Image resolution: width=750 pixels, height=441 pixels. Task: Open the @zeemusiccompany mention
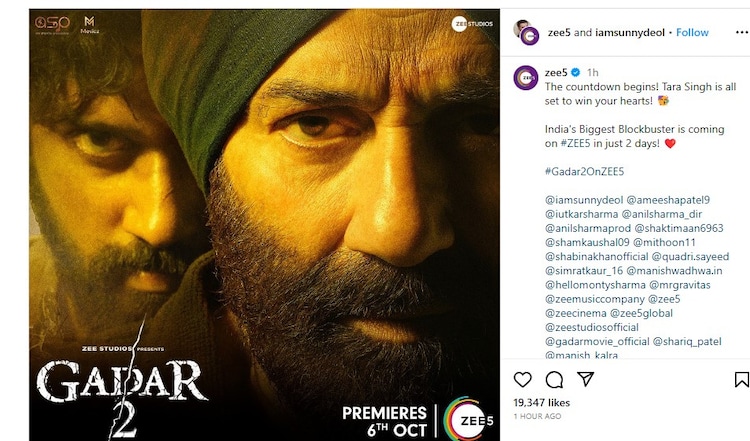(x=595, y=299)
